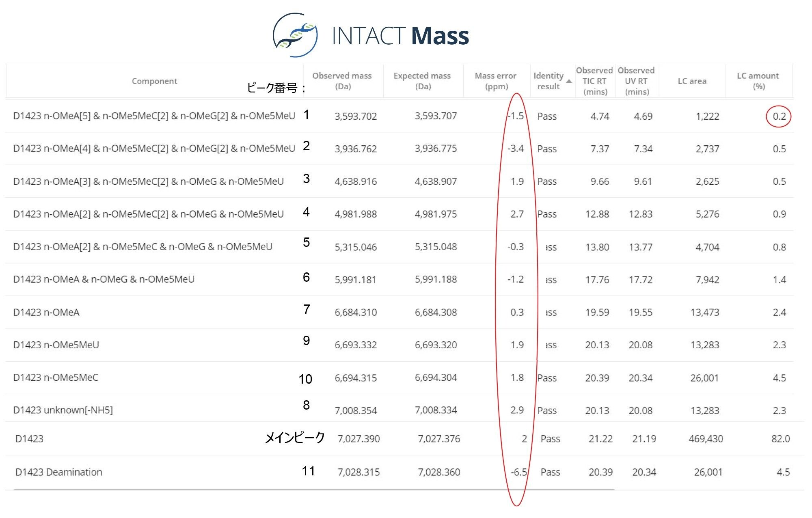This screenshot has height=518, width=812.
Task: Click the TIC RT value 17.76
Action: point(597,279)
